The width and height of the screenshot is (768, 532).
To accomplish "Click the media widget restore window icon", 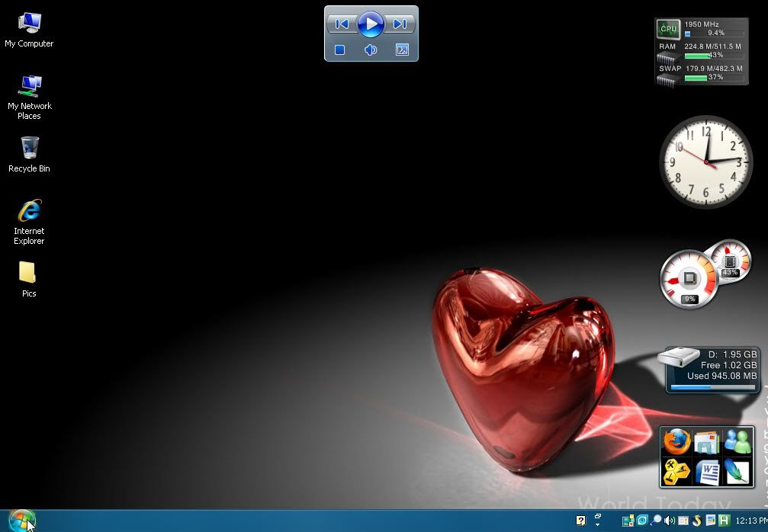I will tap(402, 50).
